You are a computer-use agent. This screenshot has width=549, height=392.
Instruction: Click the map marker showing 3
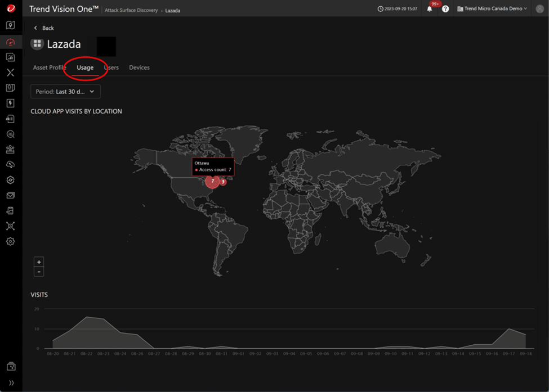[222, 182]
